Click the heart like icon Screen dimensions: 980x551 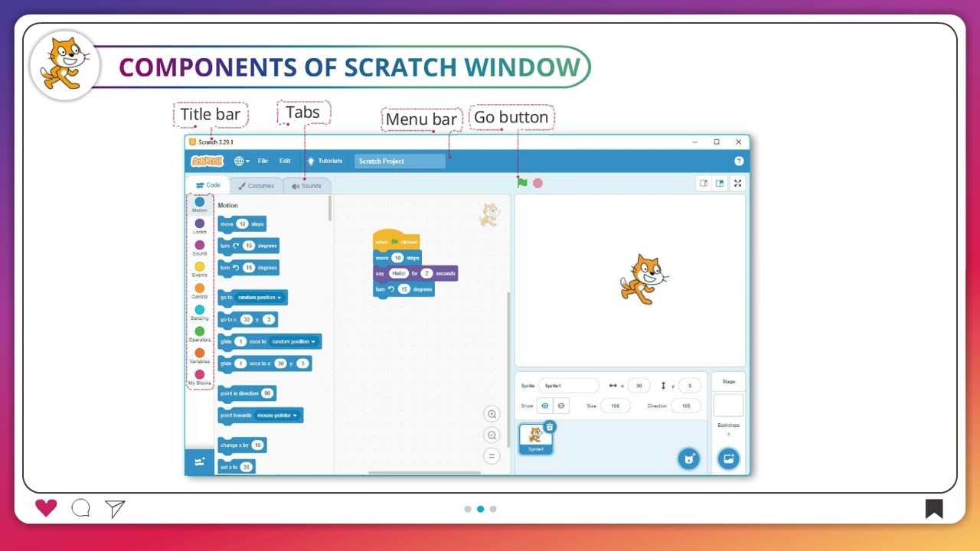pyautogui.click(x=46, y=508)
